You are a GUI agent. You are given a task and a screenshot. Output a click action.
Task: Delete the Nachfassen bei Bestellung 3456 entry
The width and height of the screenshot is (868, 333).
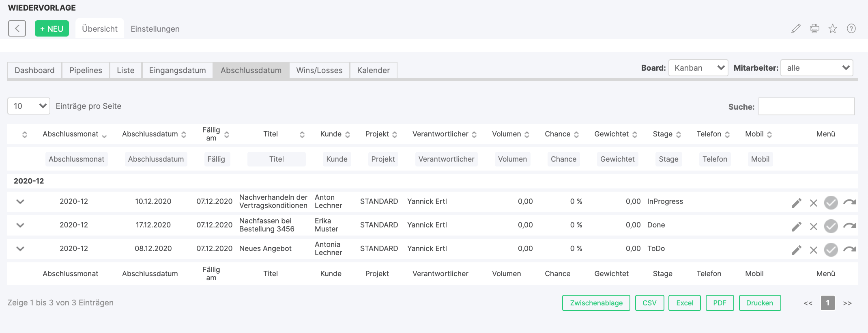pos(813,226)
